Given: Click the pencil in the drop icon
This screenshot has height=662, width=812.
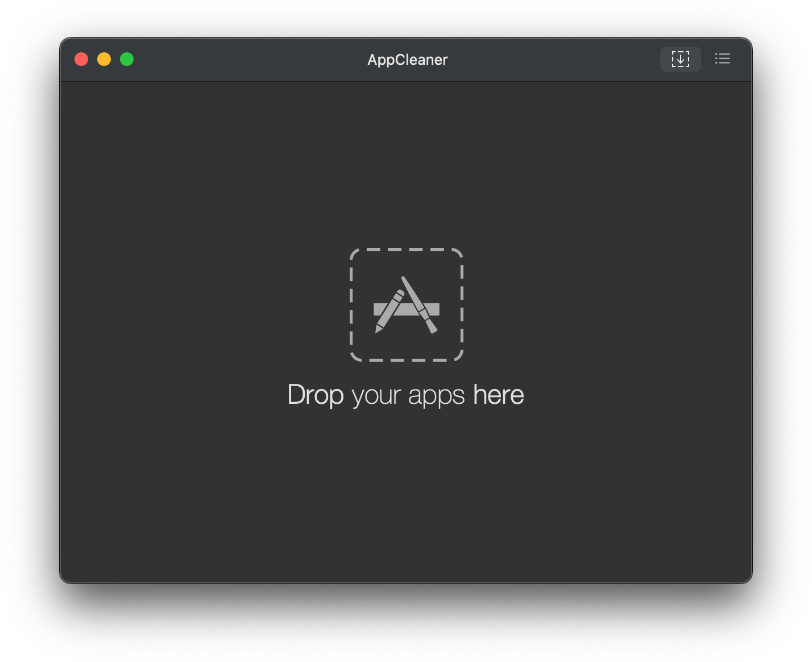Looking at the screenshot, I should tap(388, 313).
